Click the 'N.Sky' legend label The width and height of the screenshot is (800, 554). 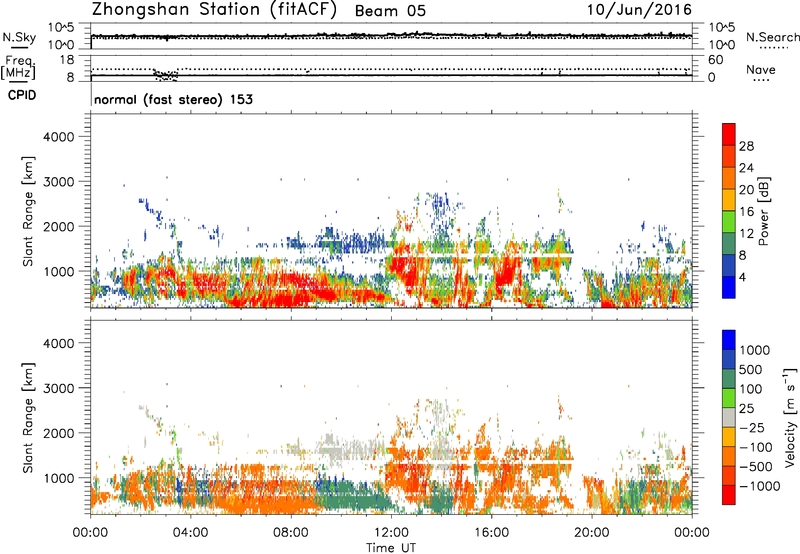19,37
